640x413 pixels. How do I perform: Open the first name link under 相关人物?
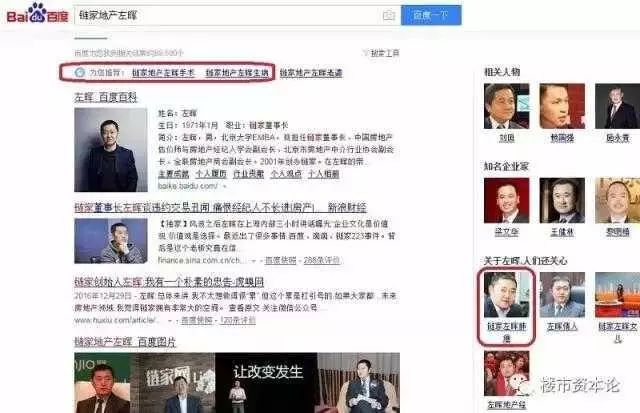507,138
